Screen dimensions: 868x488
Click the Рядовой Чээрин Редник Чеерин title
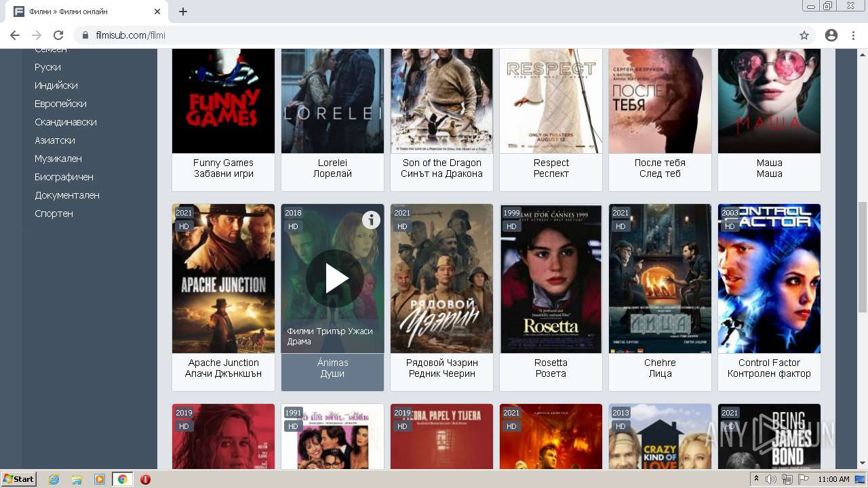441,368
